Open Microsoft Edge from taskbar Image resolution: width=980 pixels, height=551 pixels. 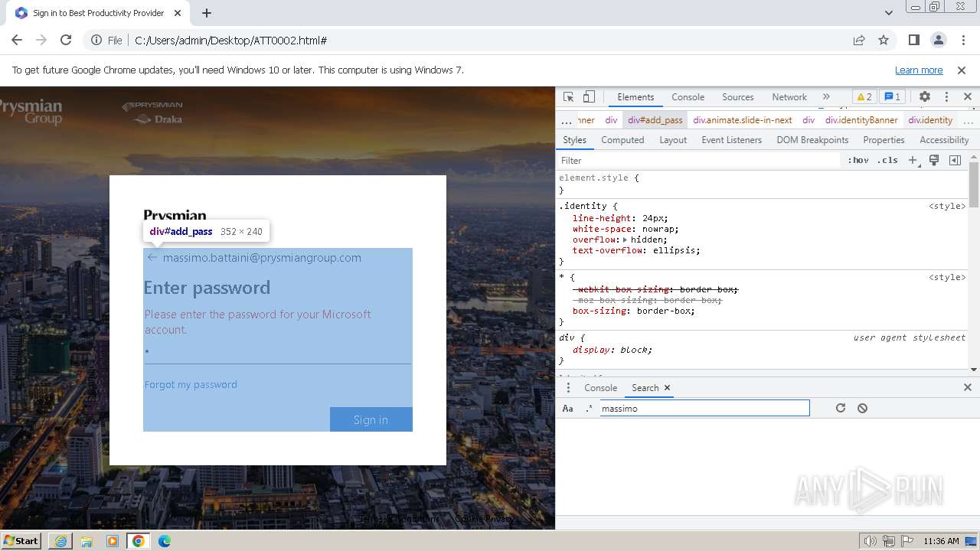[x=165, y=541]
